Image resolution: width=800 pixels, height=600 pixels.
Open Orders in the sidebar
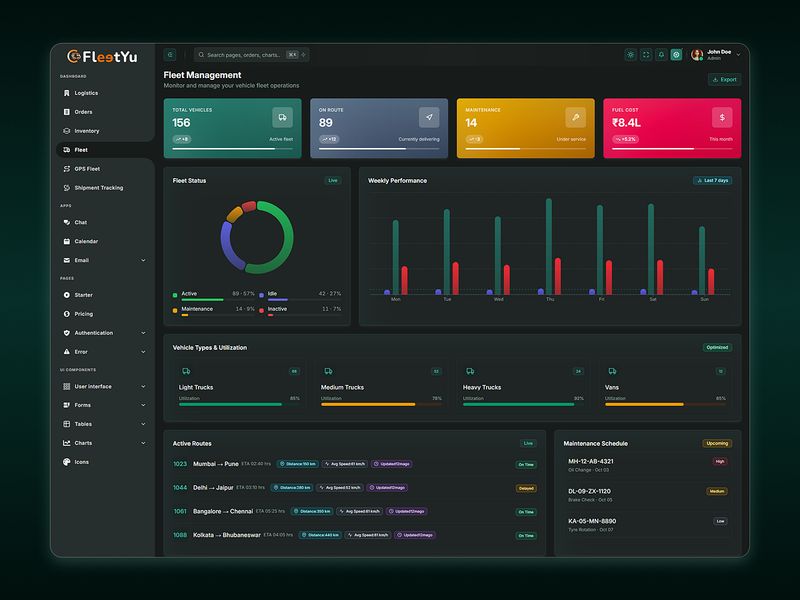coord(103,112)
